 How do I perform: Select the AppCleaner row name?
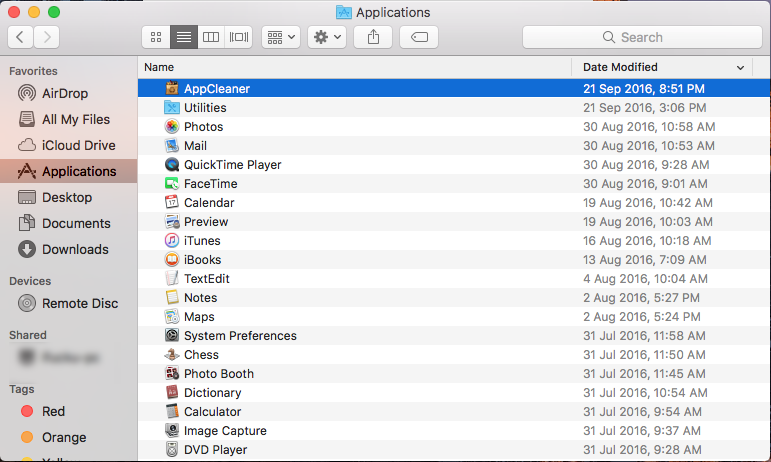pyautogui.click(x=217, y=88)
